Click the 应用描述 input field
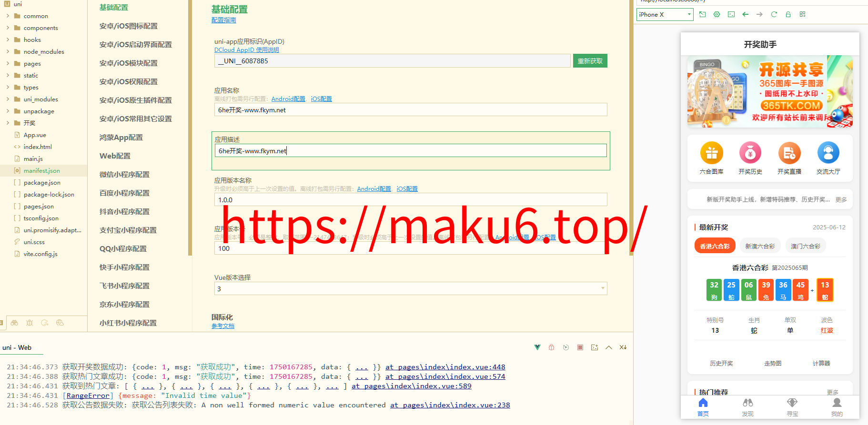868x425 pixels. tap(411, 150)
